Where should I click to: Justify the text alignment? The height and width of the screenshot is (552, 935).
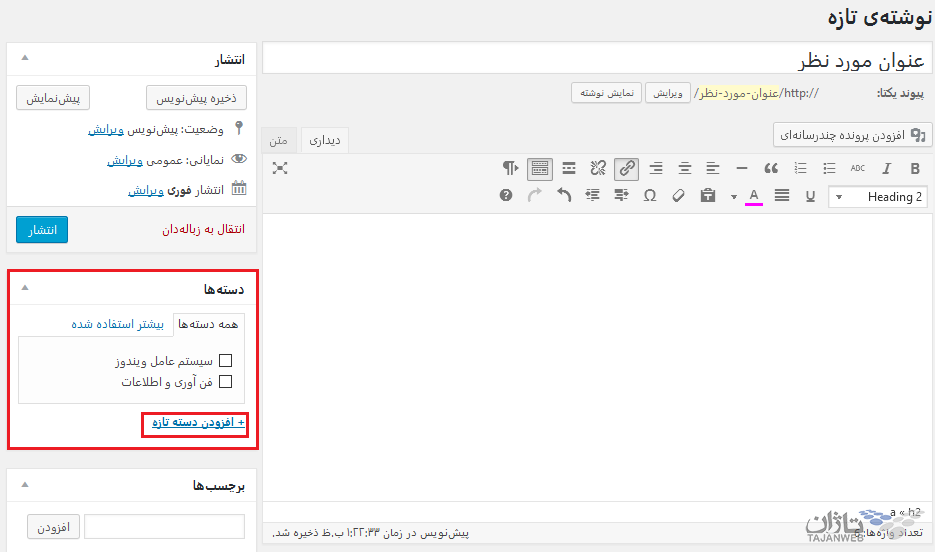click(782, 196)
